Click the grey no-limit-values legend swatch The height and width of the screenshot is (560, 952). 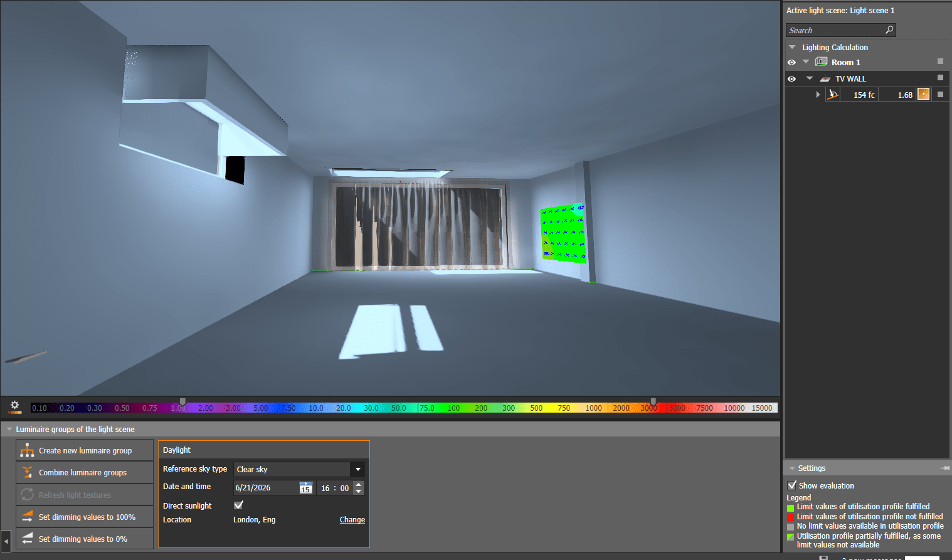pos(790,527)
